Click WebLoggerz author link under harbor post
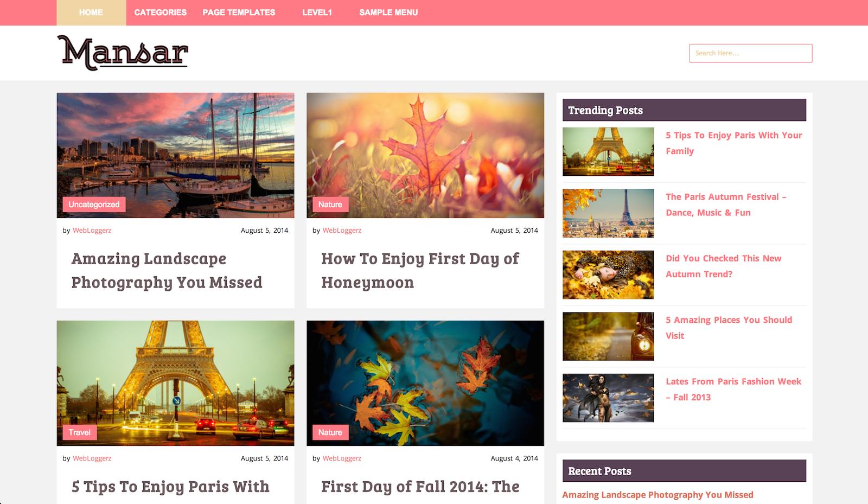The width and height of the screenshot is (868, 504). [92, 231]
